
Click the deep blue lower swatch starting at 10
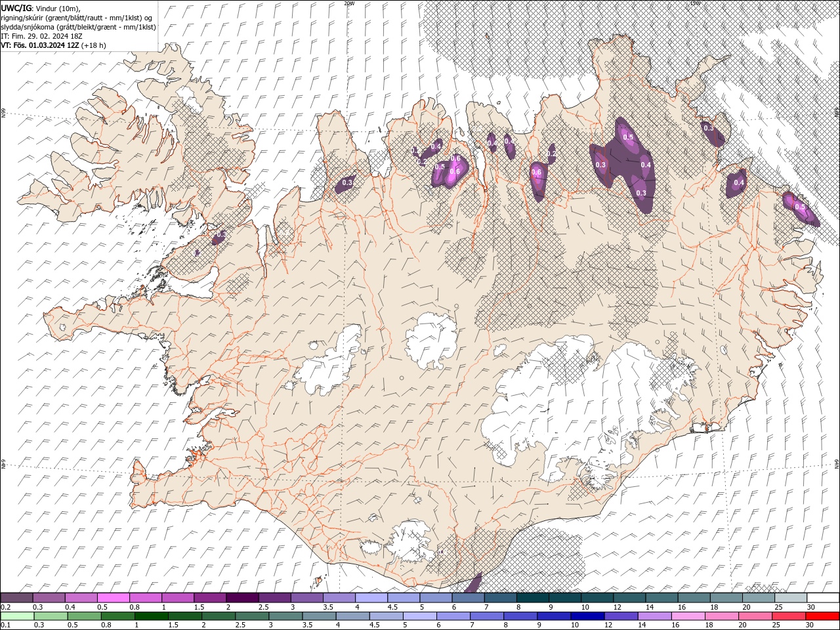point(587,616)
